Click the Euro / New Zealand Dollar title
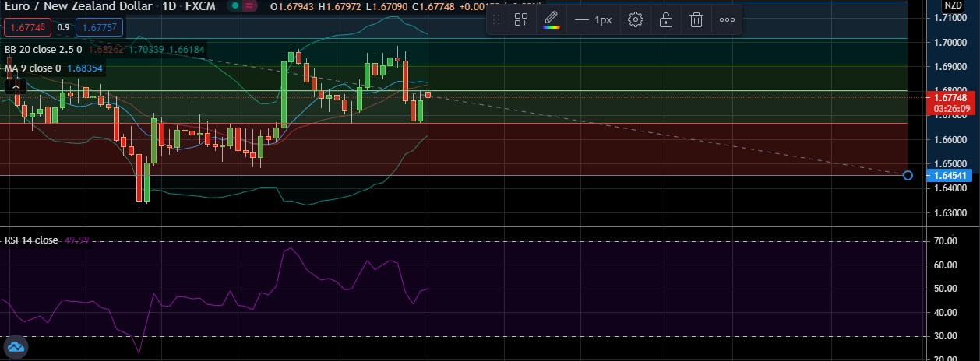This screenshot has height=361, width=980. (76, 8)
